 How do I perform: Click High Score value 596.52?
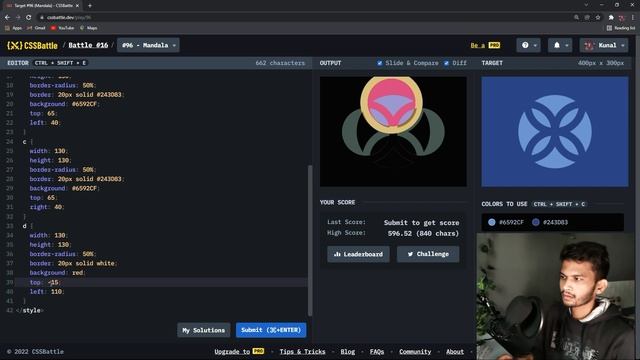pos(423,233)
